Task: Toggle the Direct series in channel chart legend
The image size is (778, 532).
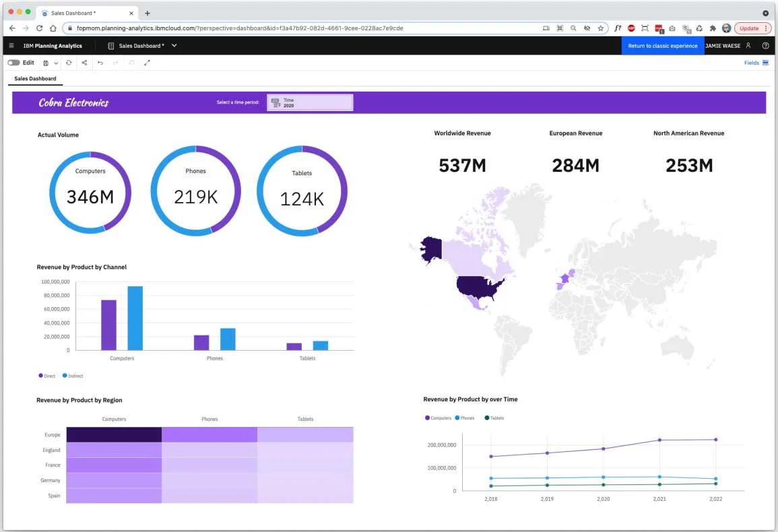Action: click(46, 376)
